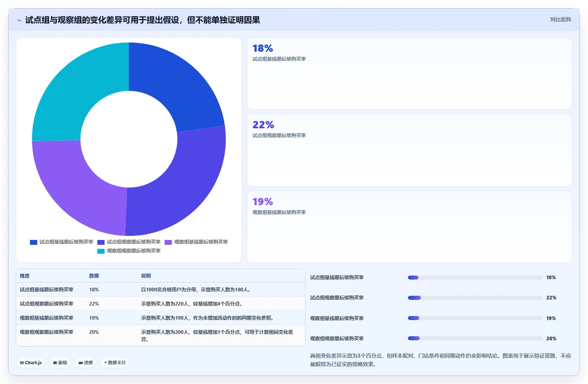Click the description mentioning 180人

197,290
